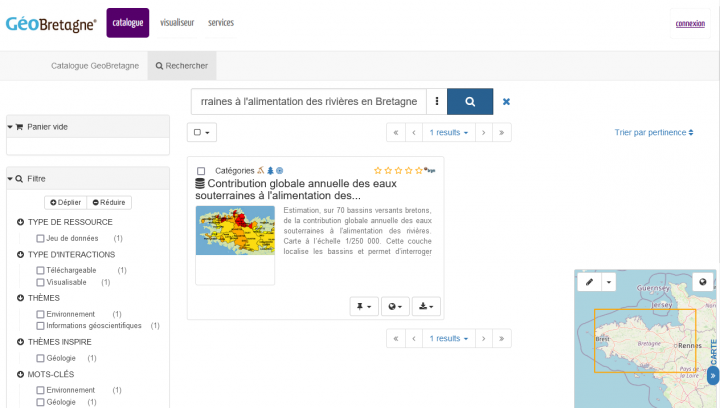Select the result record checkbox
Viewport: 720px width, 408px height.
tap(201, 171)
